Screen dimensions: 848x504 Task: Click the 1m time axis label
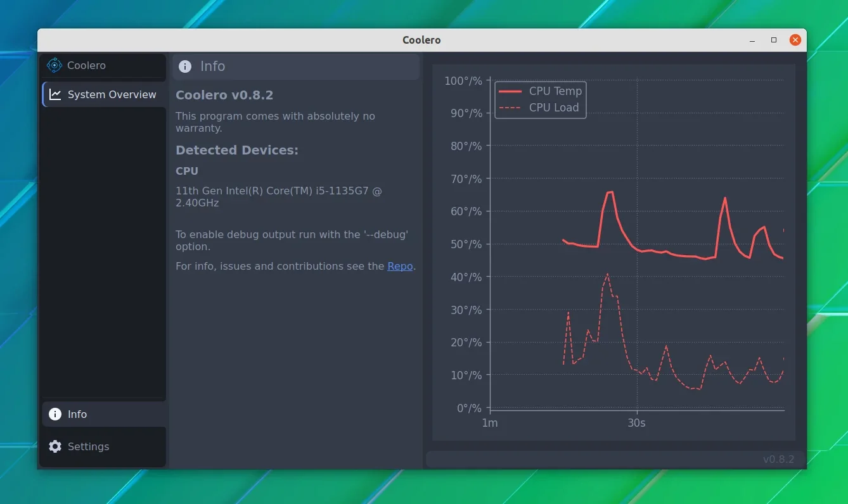point(490,423)
